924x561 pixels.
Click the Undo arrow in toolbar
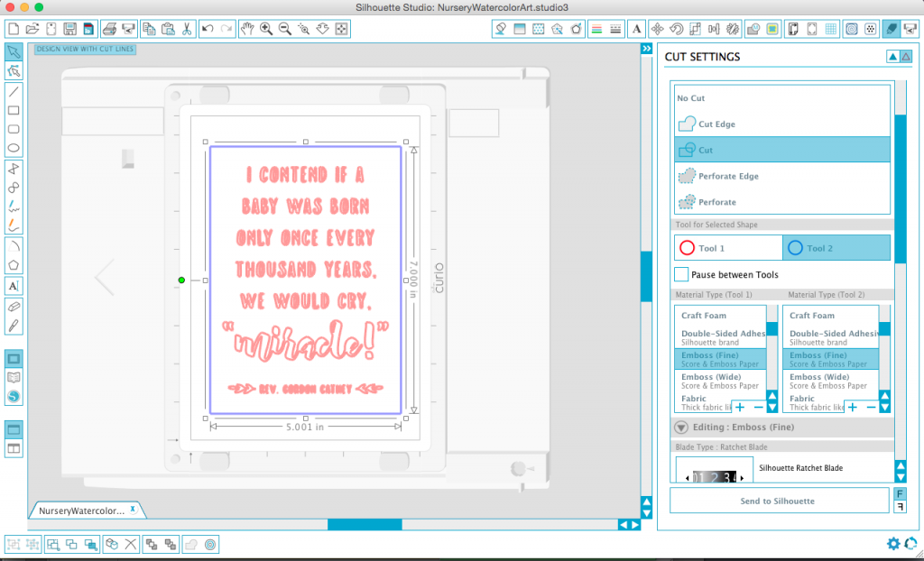point(208,29)
